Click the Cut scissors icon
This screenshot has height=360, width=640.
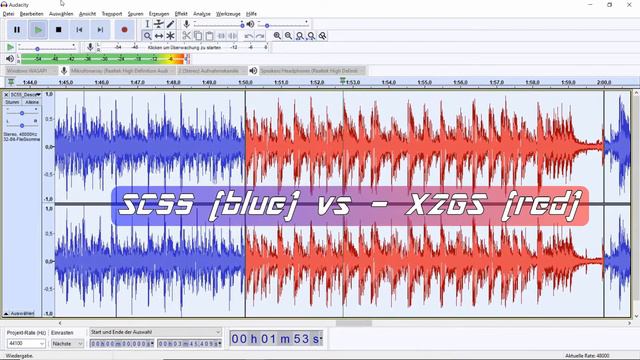click(187, 36)
